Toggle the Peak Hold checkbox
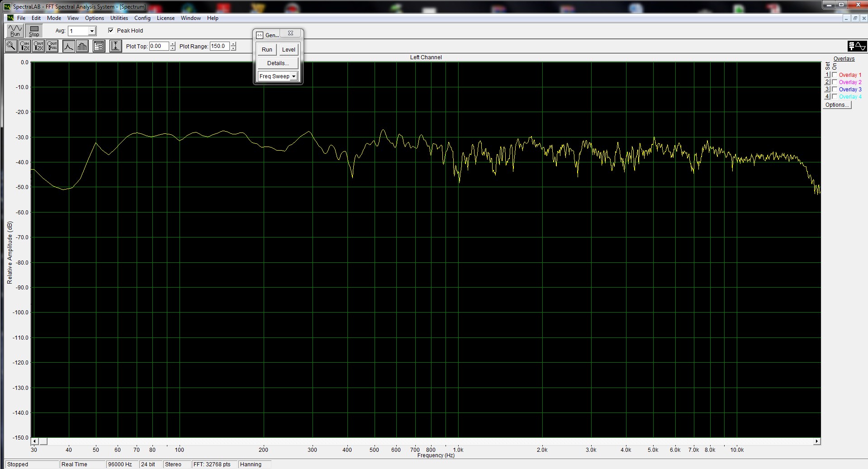This screenshot has height=469, width=868. point(111,30)
